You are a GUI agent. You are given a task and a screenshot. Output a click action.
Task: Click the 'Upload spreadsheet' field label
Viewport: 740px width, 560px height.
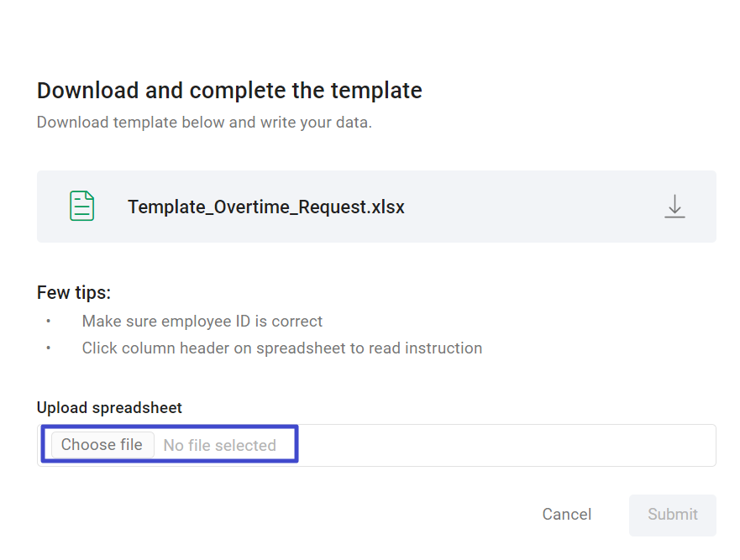coord(109,407)
